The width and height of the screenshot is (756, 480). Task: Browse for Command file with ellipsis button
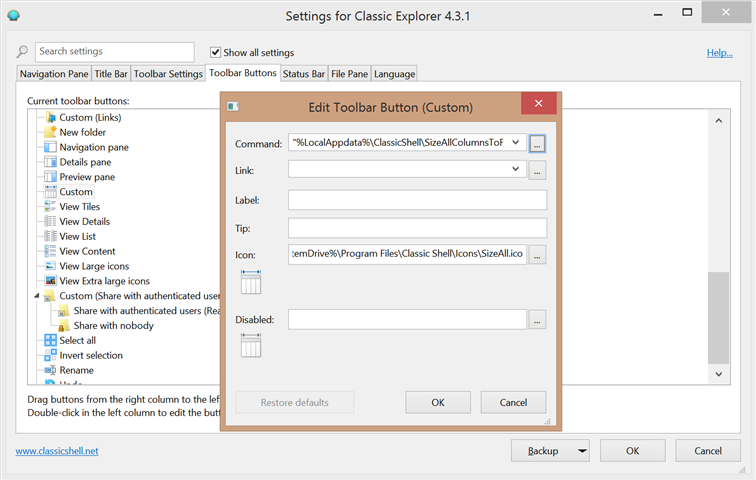pyautogui.click(x=537, y=144)
